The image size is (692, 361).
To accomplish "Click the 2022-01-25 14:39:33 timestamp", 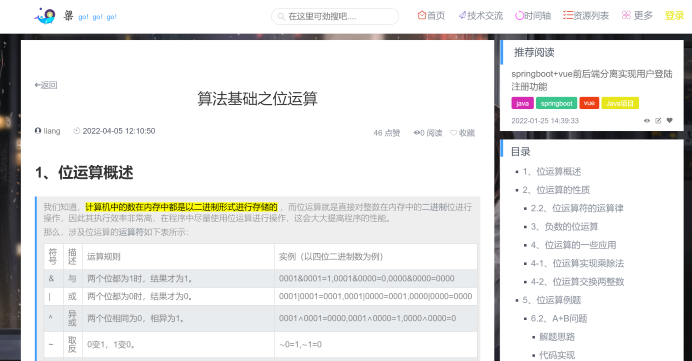I will click(x=545, y=121).
